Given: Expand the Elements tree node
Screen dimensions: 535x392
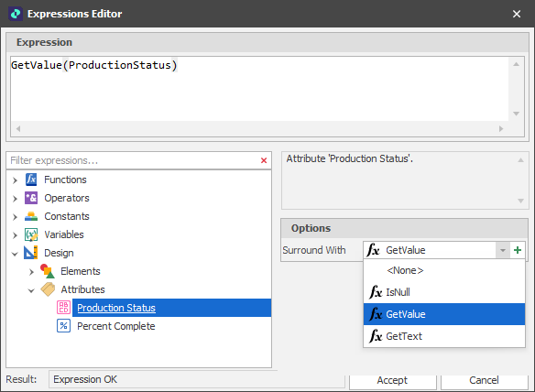Looking at the screenshot, I should pyautogui.click(x=31, y=272).
